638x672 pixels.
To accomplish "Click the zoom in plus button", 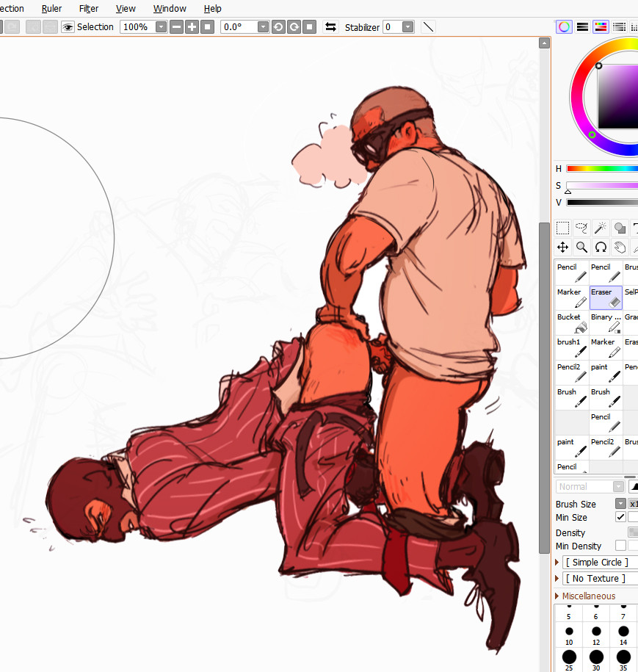I will (x=192, y=27).
